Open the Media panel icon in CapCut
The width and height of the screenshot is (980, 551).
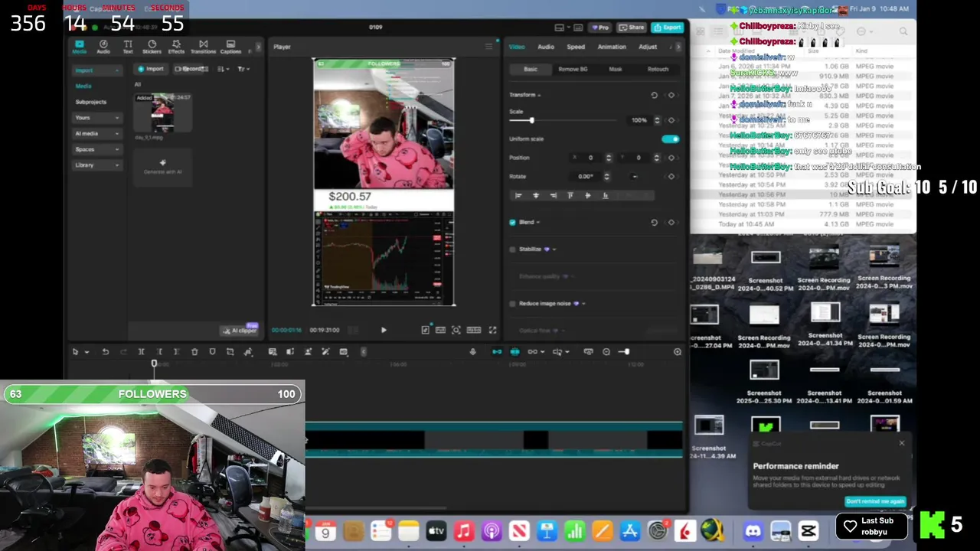(x=79, y=47)
